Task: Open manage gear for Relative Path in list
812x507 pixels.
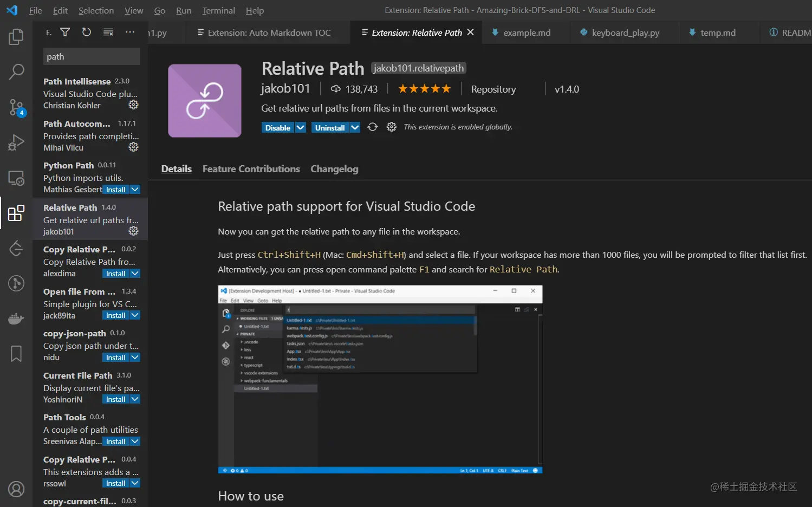Action: (x=133, y=231)
